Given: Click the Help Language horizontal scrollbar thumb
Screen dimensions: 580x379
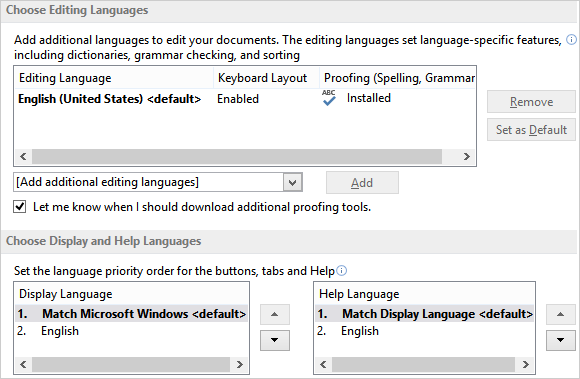Looking at the screenshot, I should pyautogui.click(x=423, y=365).
